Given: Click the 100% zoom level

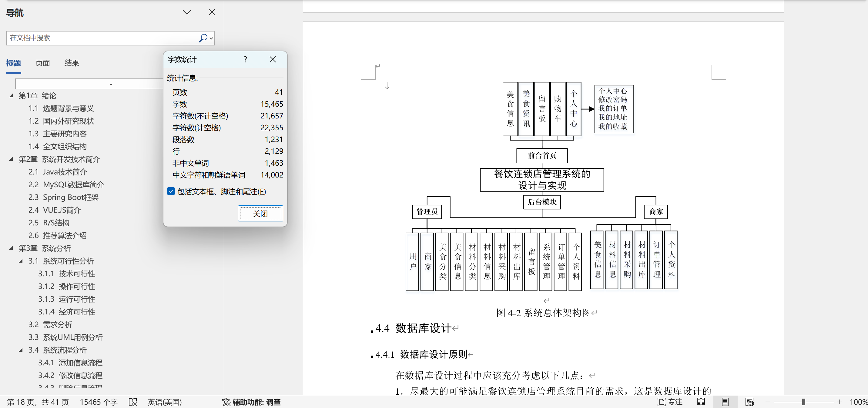Looking at the screenshot, I should [x=858, y=402].
